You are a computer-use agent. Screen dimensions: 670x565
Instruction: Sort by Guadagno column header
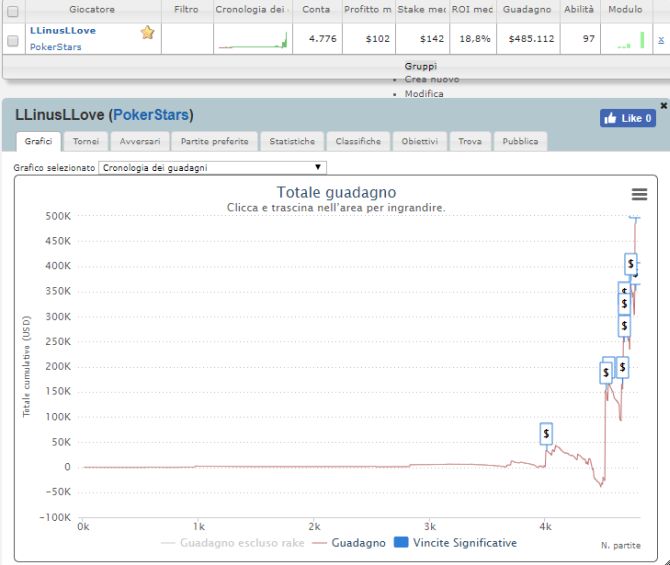[x=528, y=9]
